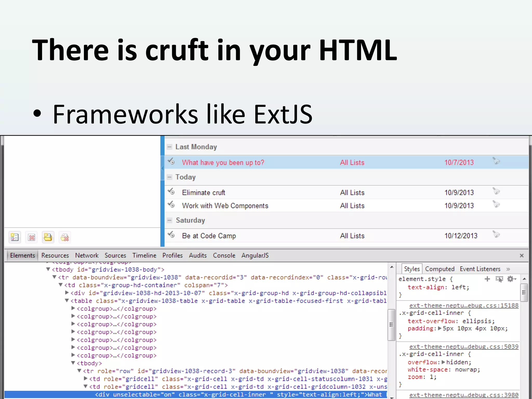Click the new task list icon

tap(15, 237)
